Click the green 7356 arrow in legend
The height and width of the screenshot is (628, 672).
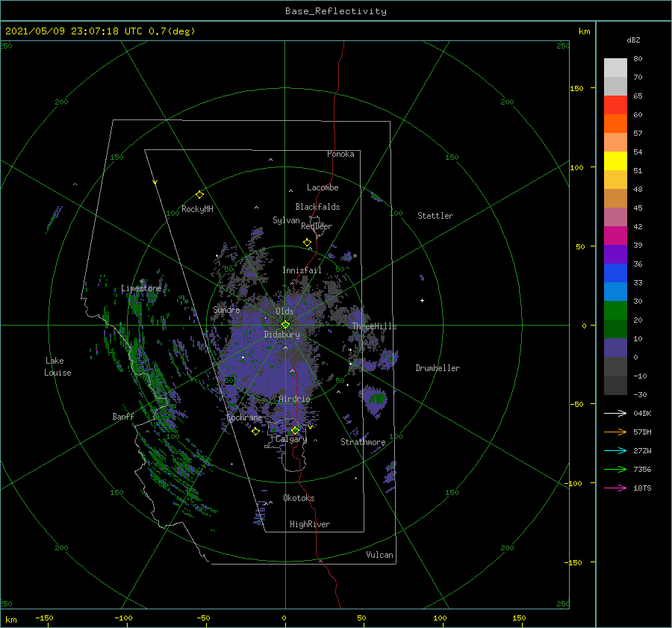pyautogui.click(x=615, y=470)
